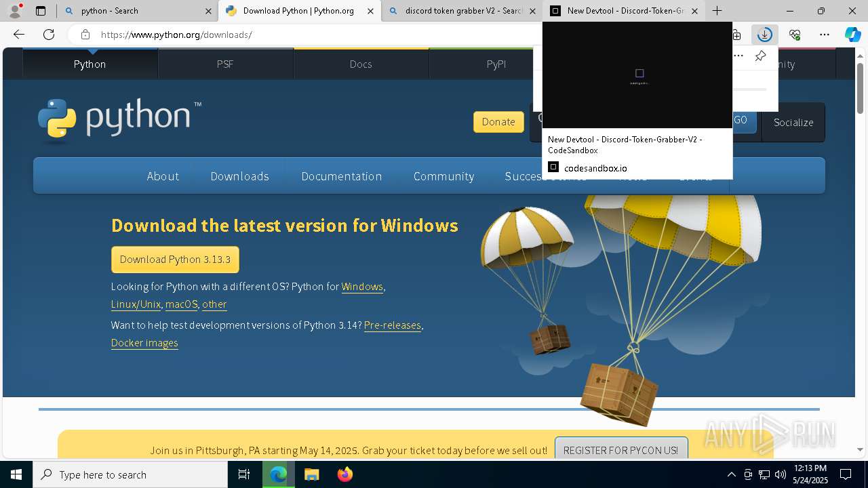The image size is (868, 488).
Task: Open the Docker images link
Action: tap(144, 343)
